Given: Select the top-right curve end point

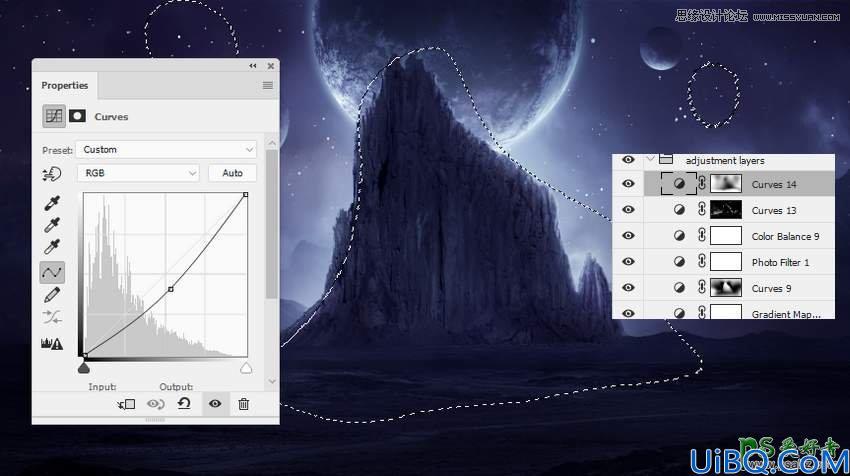Looking at the screenshot, I should click(246, 194).
